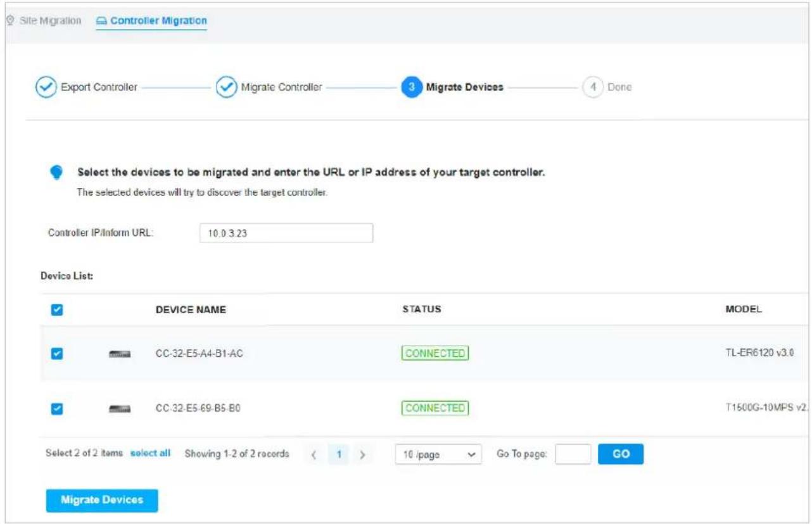Click the Done step label
This screenshot has width=812, height=524.
[619, 87]
